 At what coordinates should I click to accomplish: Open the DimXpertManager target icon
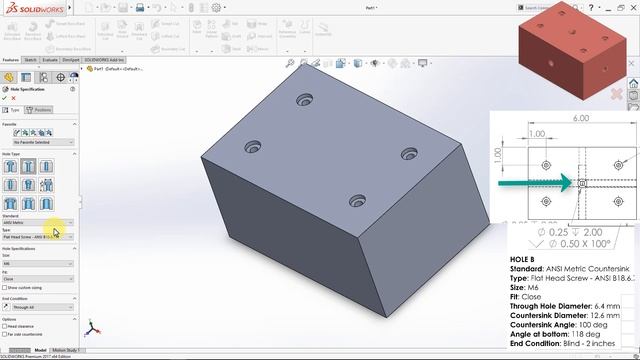60,77
